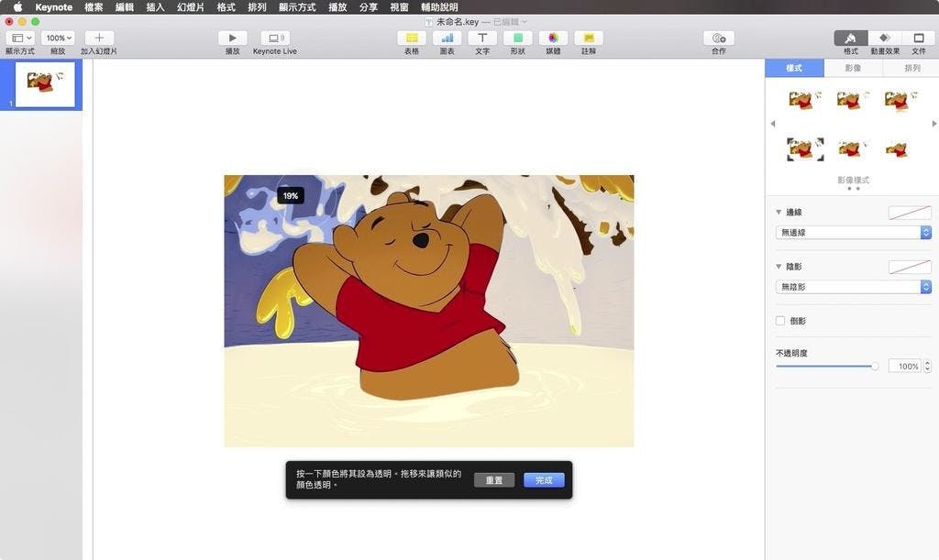Open the 已編輯 title dropdown chevron
The image size is (939, 560).
coord(525,22)
